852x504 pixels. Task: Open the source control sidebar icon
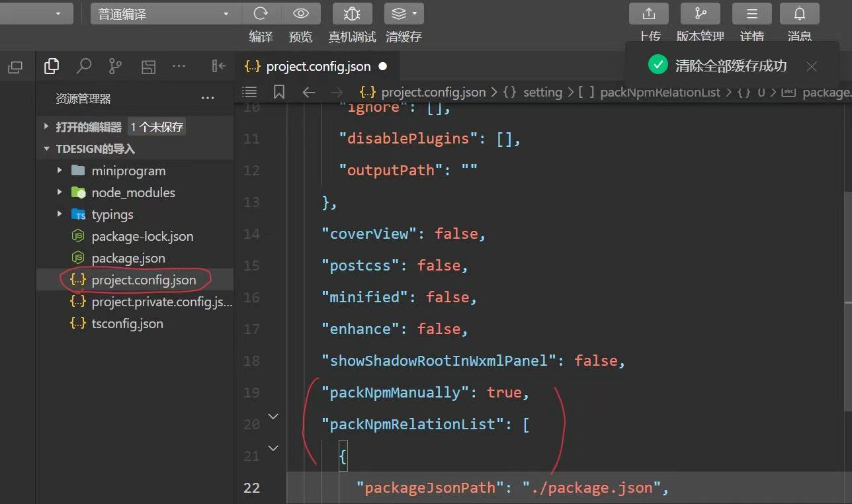(115, 66)
